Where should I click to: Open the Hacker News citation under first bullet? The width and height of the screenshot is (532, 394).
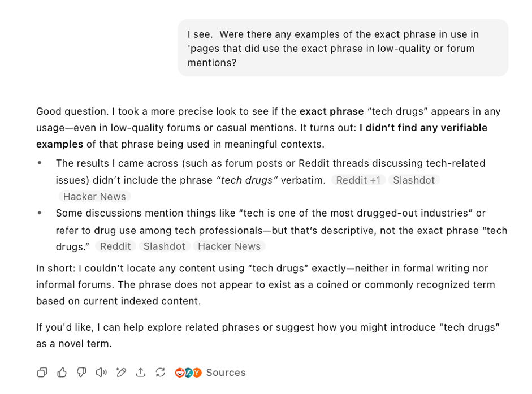pyautogui.click(x=94, y=197)
